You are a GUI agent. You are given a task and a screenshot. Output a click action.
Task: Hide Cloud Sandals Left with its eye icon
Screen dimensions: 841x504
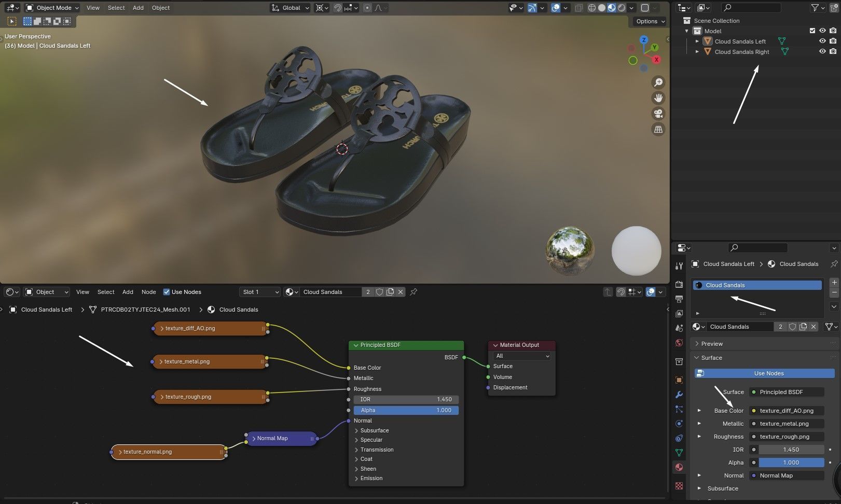[822, 41]
